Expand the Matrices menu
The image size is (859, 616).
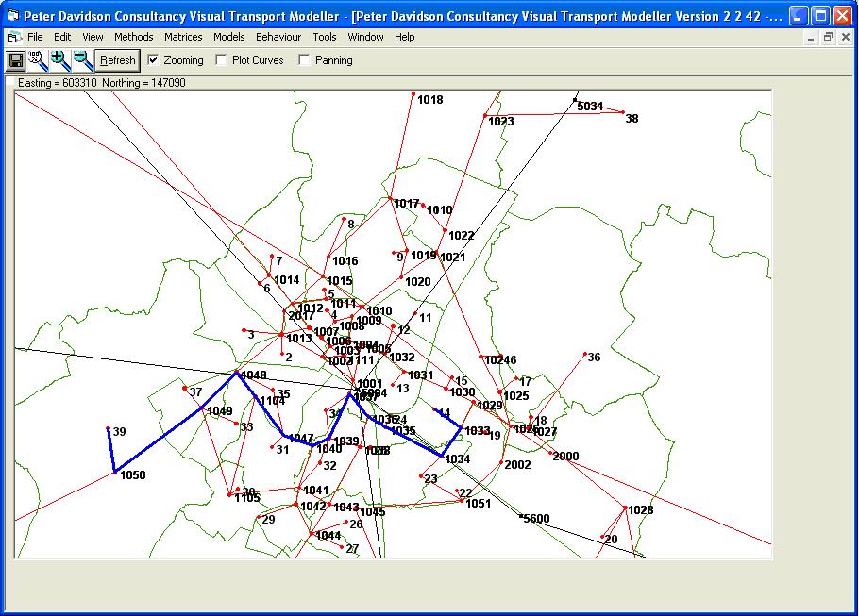coord(183,37)
